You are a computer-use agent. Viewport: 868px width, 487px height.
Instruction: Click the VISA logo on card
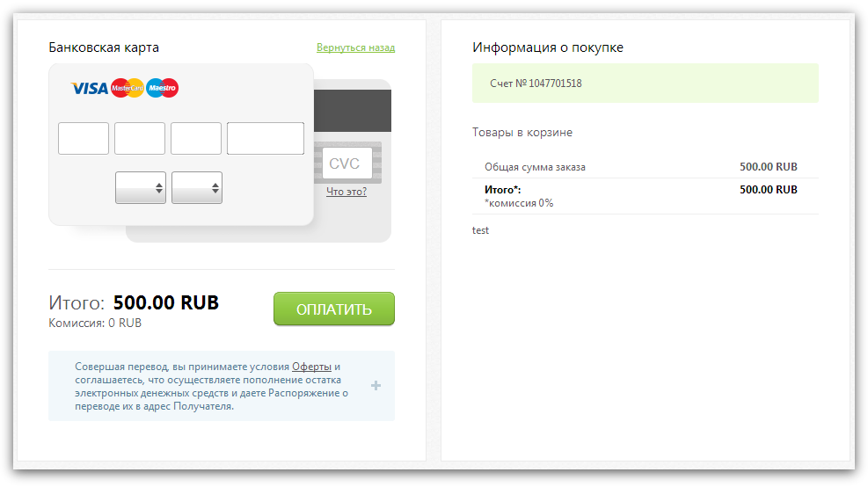(x=90, y=89)
